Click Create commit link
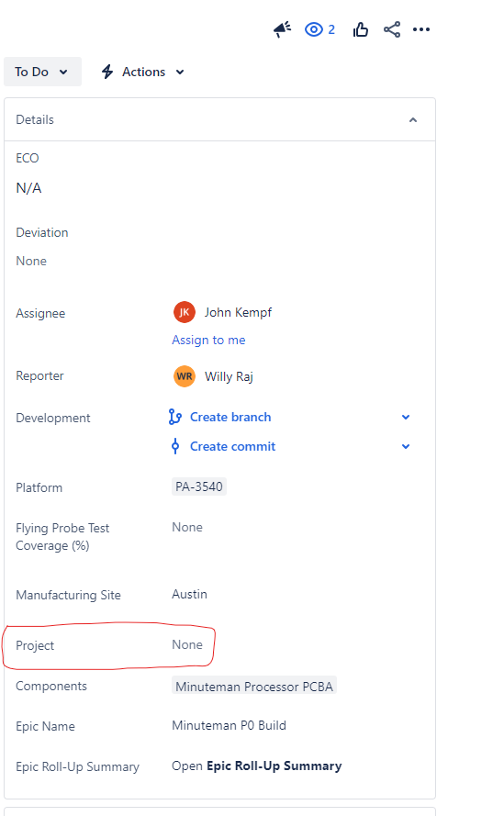The height and width of the screenshot is (816, 504). point(232,446)
